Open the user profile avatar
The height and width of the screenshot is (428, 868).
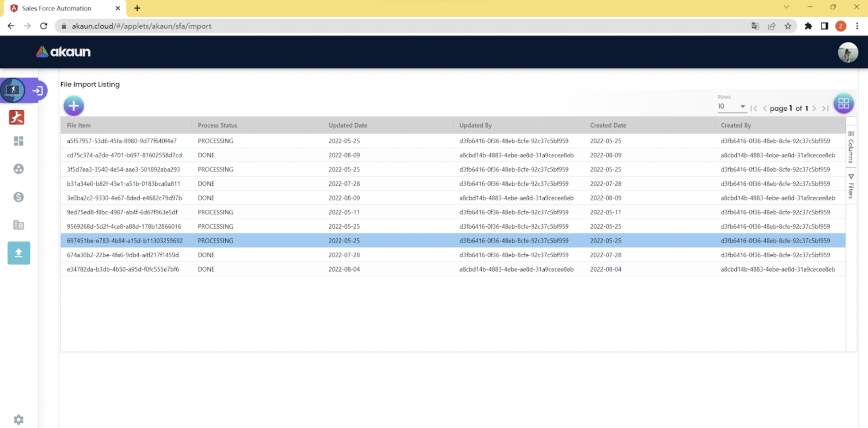pyautogui.click(x=848, y=52)
